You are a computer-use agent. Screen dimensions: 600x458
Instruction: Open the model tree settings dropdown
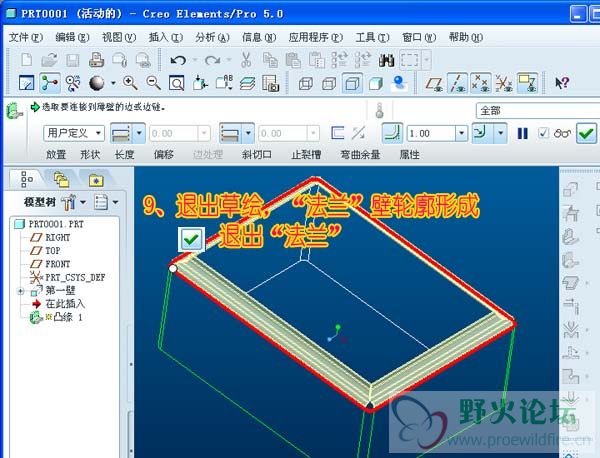tap(83, 202)
